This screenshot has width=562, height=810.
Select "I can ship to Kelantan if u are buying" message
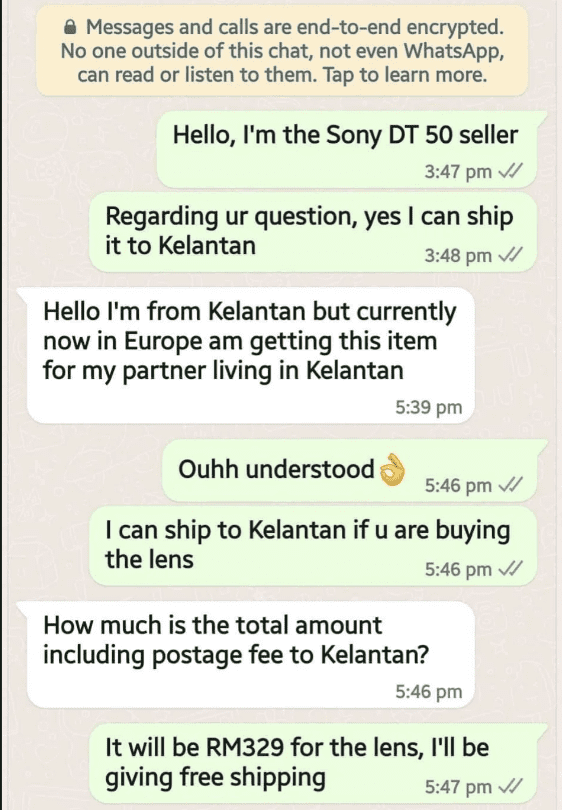(x=313, y=546)
